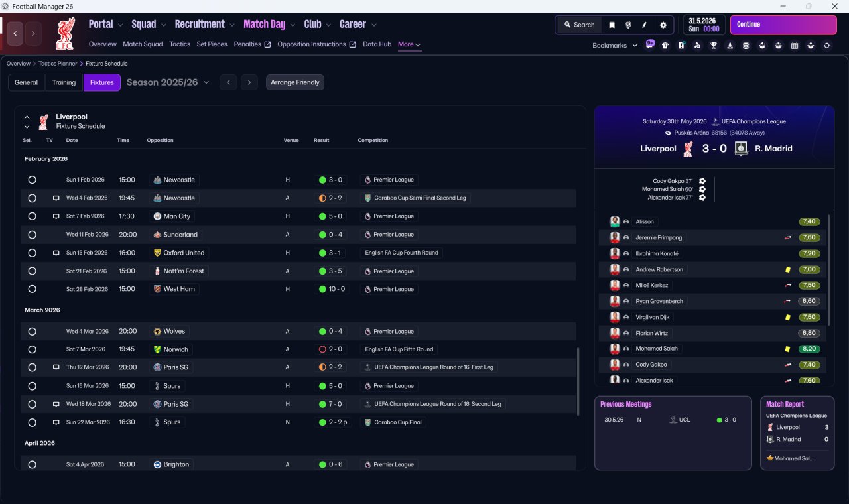Expand the Bookmarks dropdown
Screen dimensions: 849x504
(615, 46)
